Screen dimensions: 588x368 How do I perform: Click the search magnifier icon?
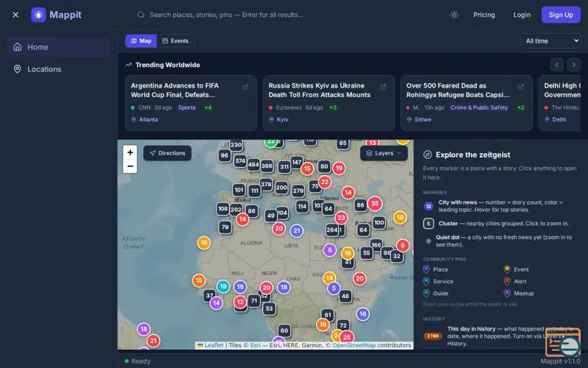click(140, 15)
